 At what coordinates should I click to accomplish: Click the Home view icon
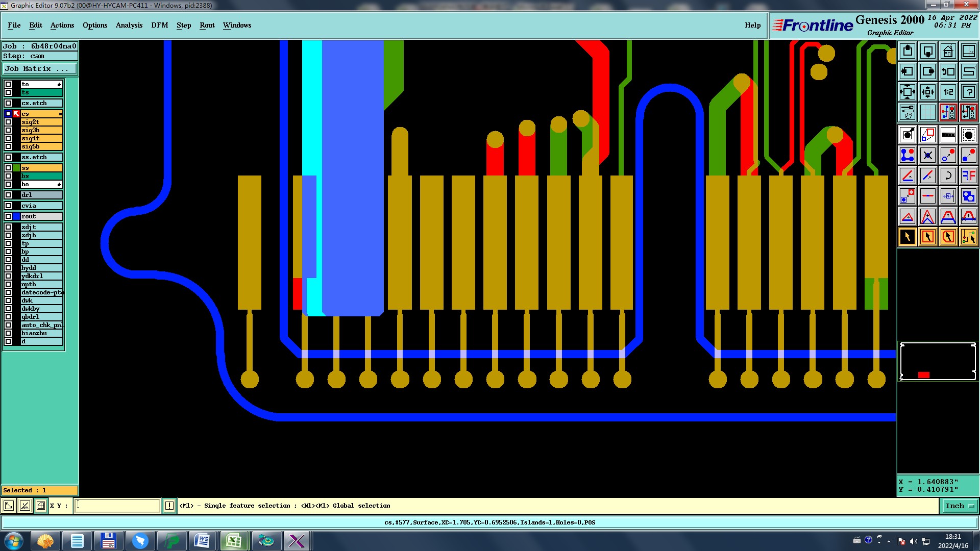tap(948, 51)
